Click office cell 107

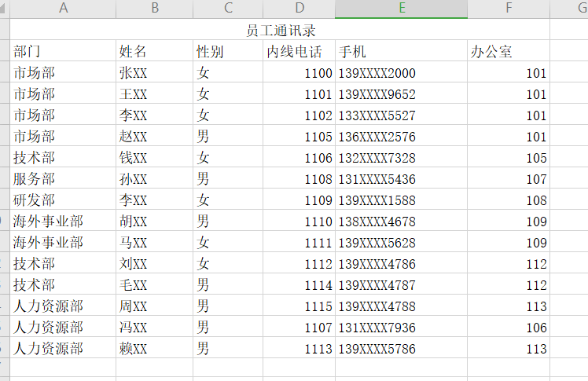509,178
